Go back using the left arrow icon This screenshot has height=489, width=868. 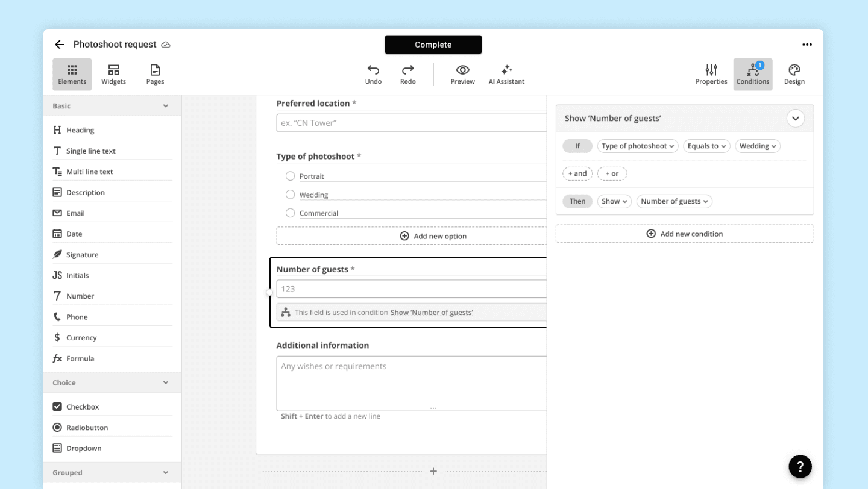point(59,45)
